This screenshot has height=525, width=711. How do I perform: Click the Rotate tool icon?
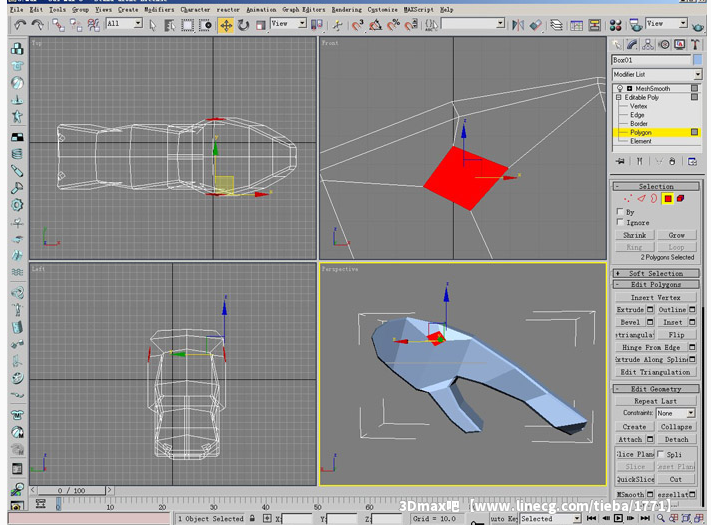click(243, 24)
